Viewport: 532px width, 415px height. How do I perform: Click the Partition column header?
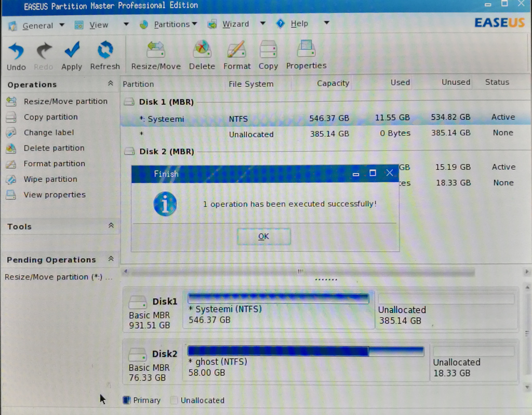tap(138, 84)
